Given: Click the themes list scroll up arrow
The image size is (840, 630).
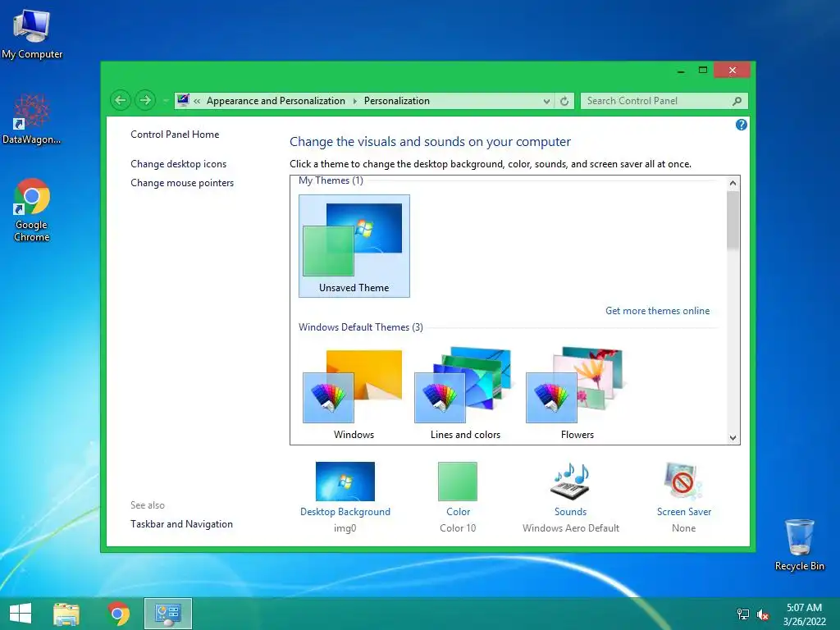Looking at the screenshot, I should click(x=733, y=183).
